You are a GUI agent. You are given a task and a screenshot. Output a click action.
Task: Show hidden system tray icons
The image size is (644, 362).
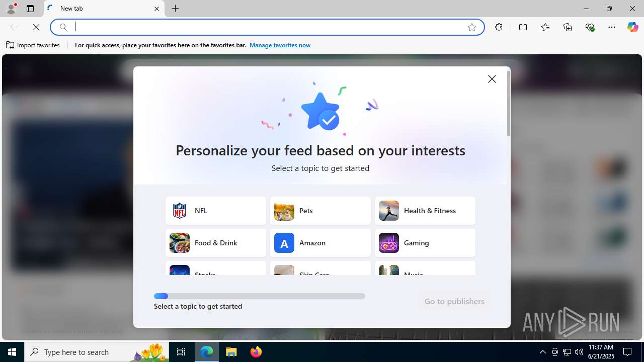[x=542, y=352]
